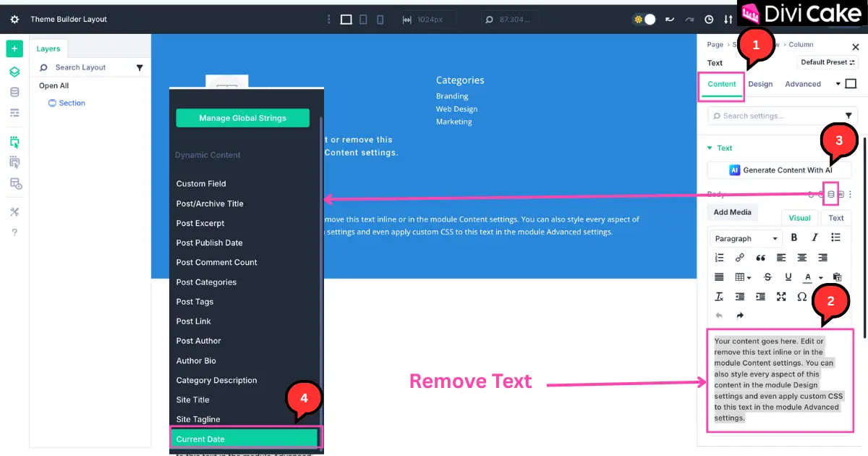Toggle fullscreen editor mode
The height and width of the screenshot is (456, 868).
[781, 297]
